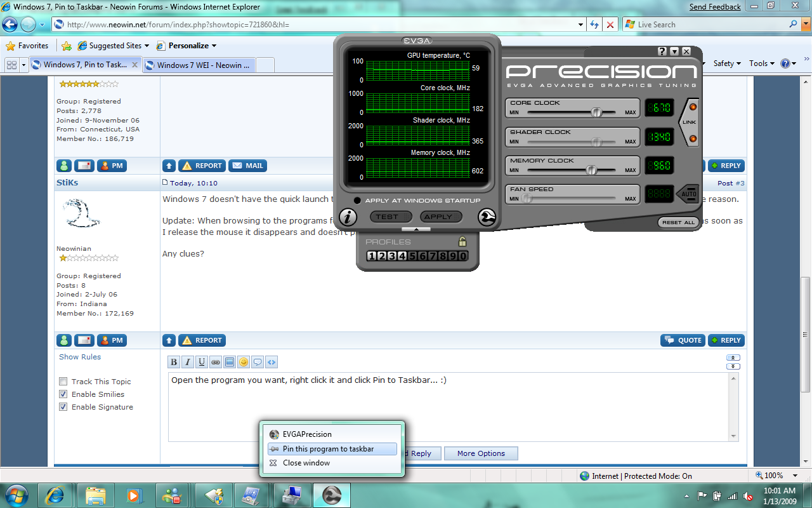Toggle Apply At Windows Startup in Precision
The image size is (812, 508).
tap(359, 199)
